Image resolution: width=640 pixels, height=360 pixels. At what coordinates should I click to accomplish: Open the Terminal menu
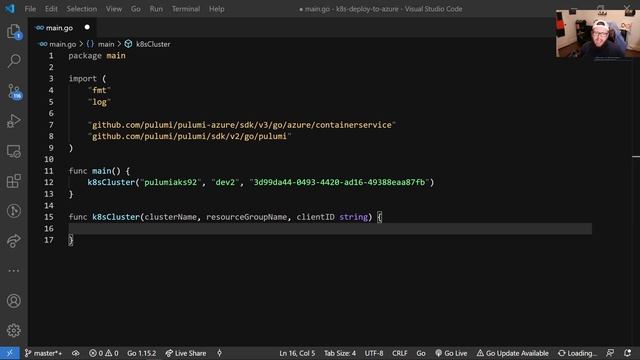coord(186,9)
